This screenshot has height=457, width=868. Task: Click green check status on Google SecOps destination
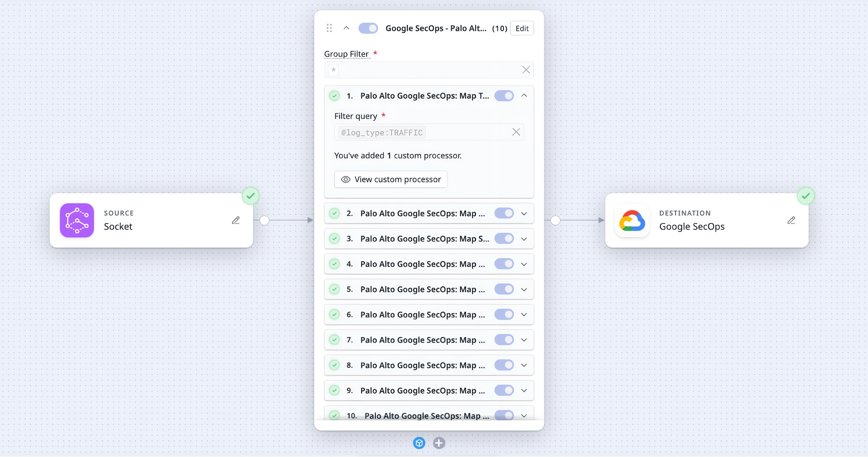(806, 196)
